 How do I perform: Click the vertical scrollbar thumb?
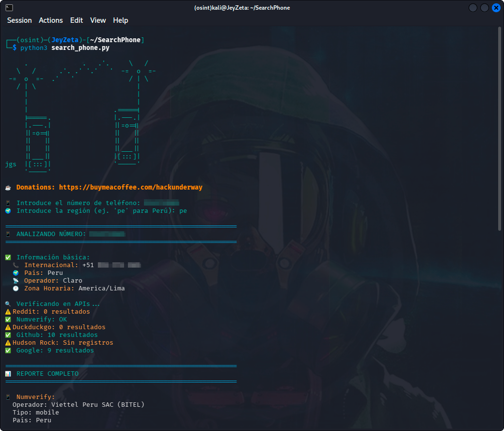[x=500, y=128]
